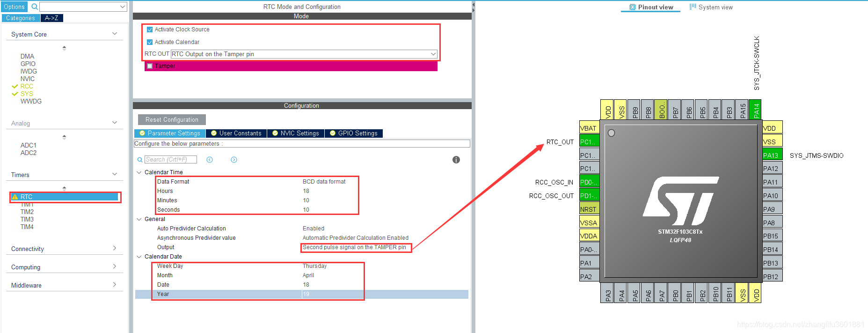The height and width of the screenshot is (333, 868).
Task: Select RCC in System Core
Action: pyautogui.click(x=27, y=86)
